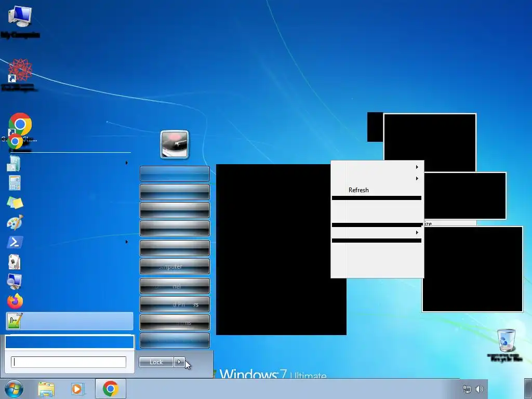Screen dimensions: 532x399
Task: Open the shutdown options arrow next to Lock
Action: pyautogui.click(x=179, y=362)
